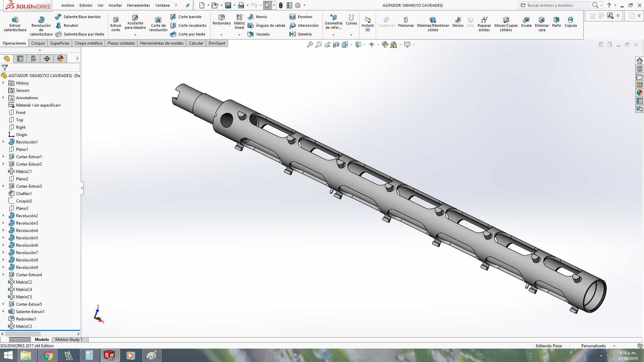Open Asistente para taladro dropdown arrow

[135, 35]
